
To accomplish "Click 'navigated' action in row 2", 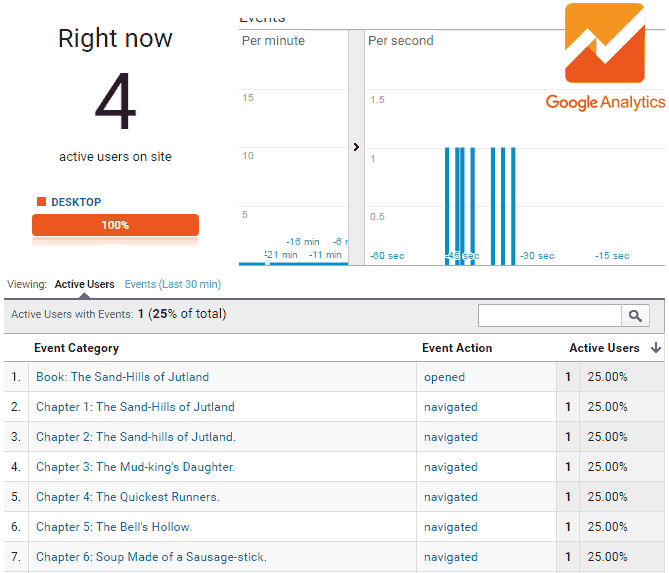I will click(450, 407).
